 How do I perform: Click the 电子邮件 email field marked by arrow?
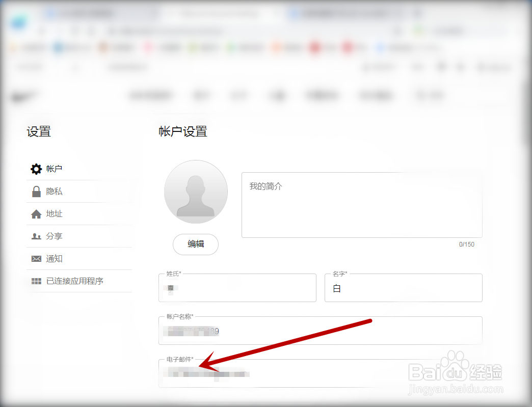(x=320, y=373)
